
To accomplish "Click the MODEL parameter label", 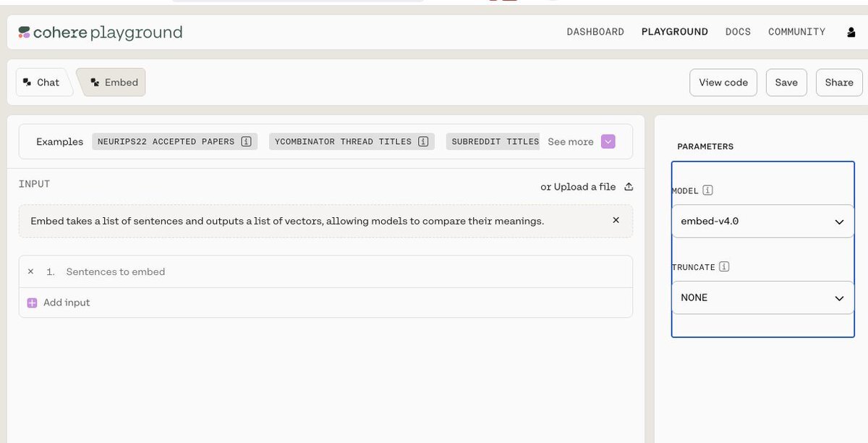I will point(685,191).
